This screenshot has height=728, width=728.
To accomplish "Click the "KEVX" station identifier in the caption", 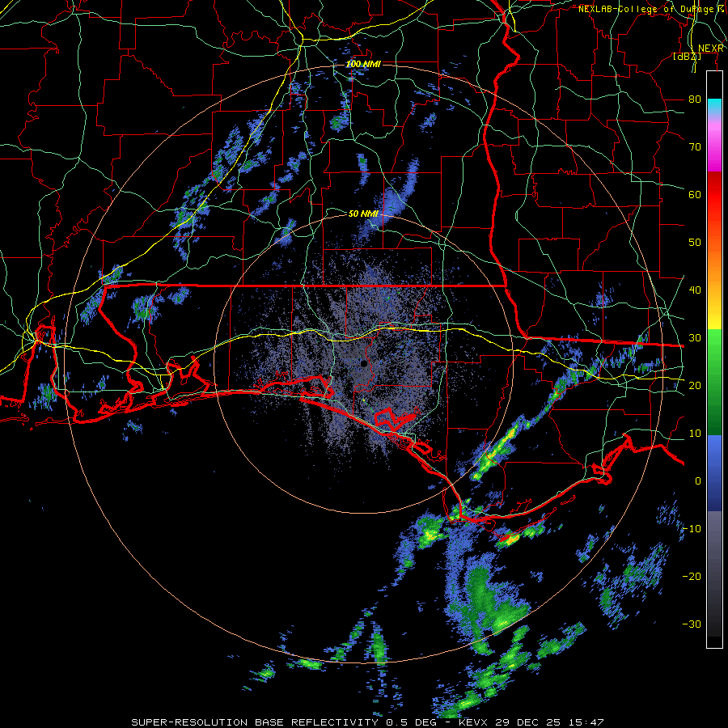I will click(x=474, y=722).
